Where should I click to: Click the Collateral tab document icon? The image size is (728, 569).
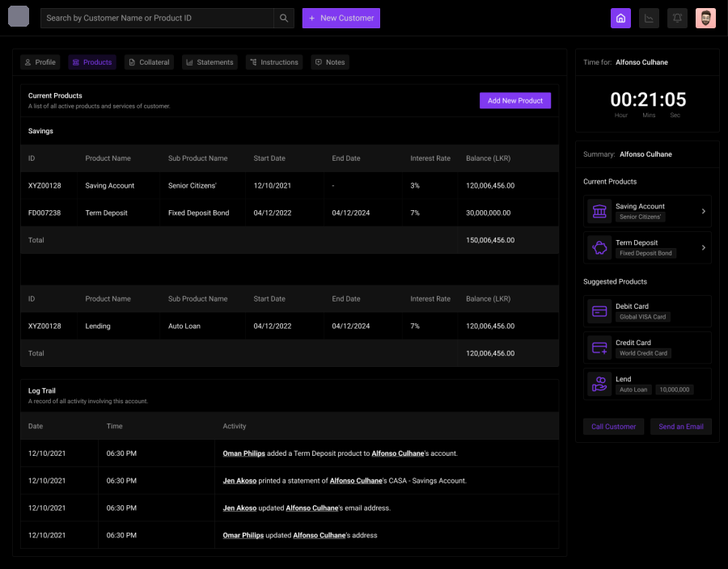coord(132,62)
